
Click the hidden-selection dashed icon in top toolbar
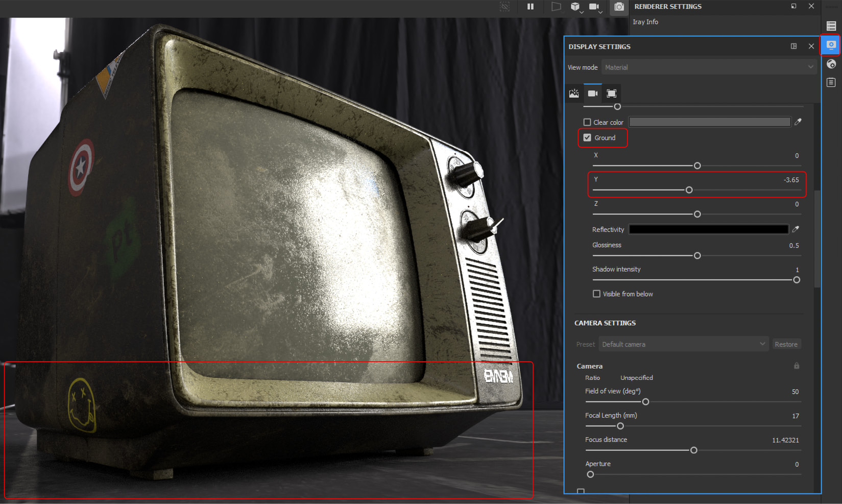(504, 7)
